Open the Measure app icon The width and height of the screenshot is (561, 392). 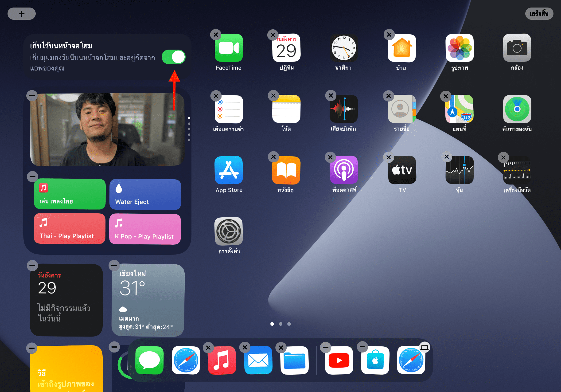pos(517,170)
